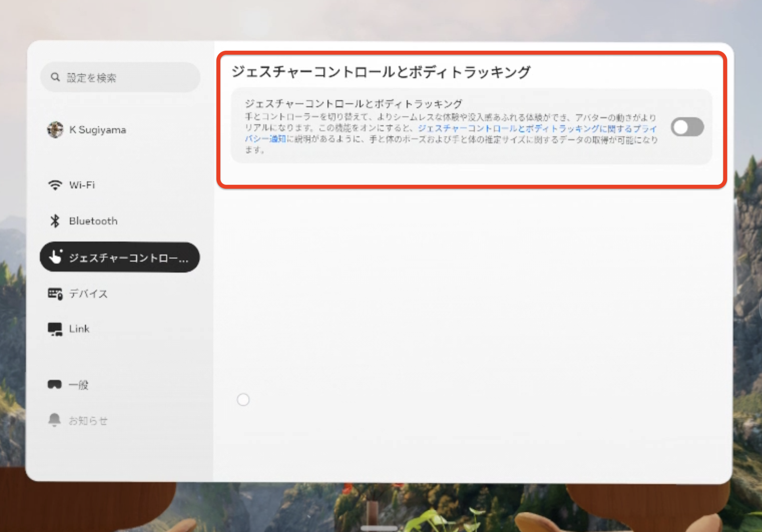Open K Sugiyama account name
The image size is (762, 532).
pyautogui.click(x=98, y=130)
